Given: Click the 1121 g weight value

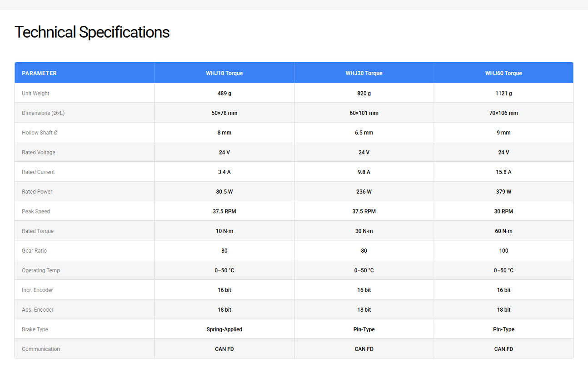Looking at the screenshot, I should 503,93.
